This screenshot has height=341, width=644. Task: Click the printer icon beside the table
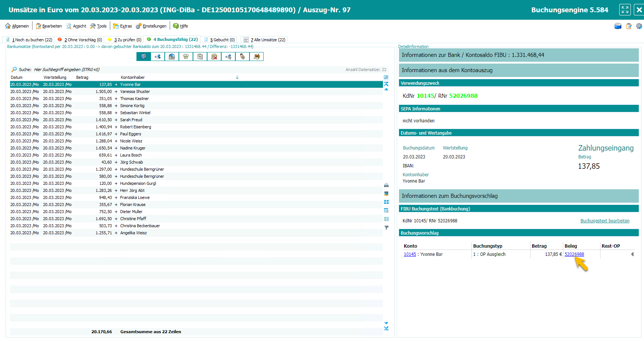(386, 185)
